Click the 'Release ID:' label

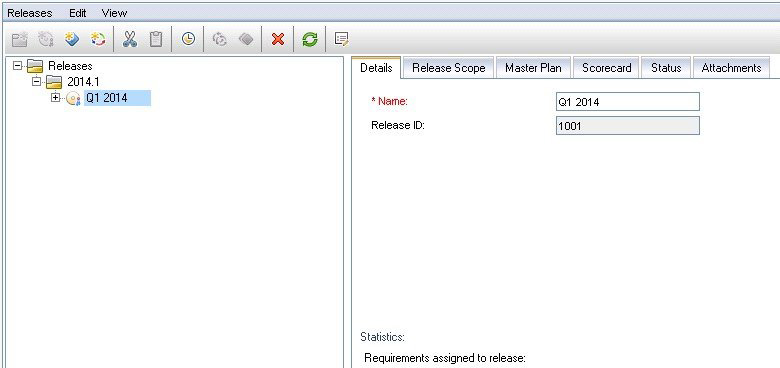[397, 125]
